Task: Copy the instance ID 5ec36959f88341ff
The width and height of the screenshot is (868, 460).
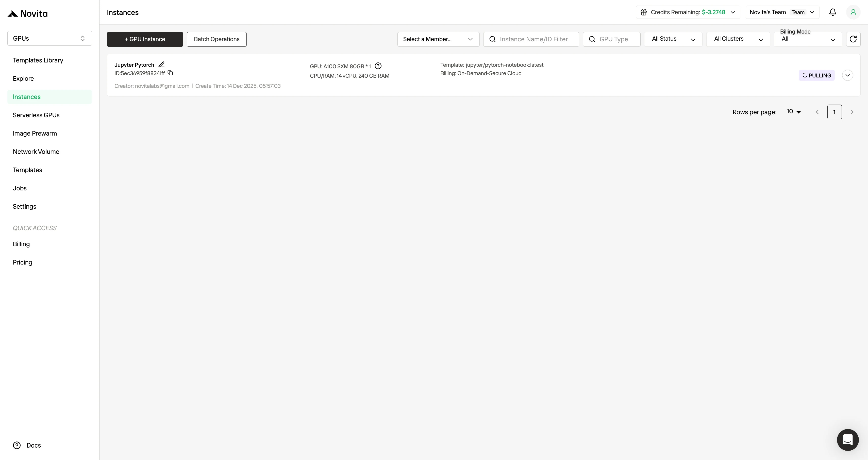Action: (x=170, y=73)
